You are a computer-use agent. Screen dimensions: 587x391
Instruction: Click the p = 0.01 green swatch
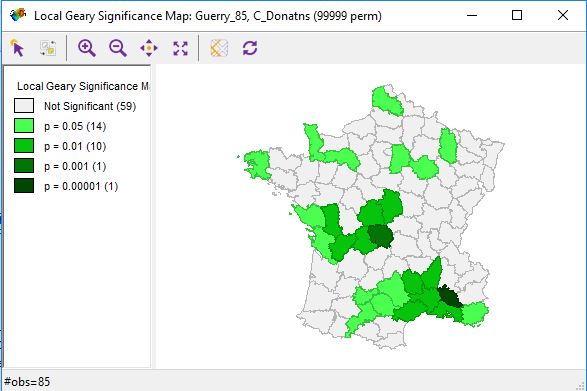coord(24,145)
